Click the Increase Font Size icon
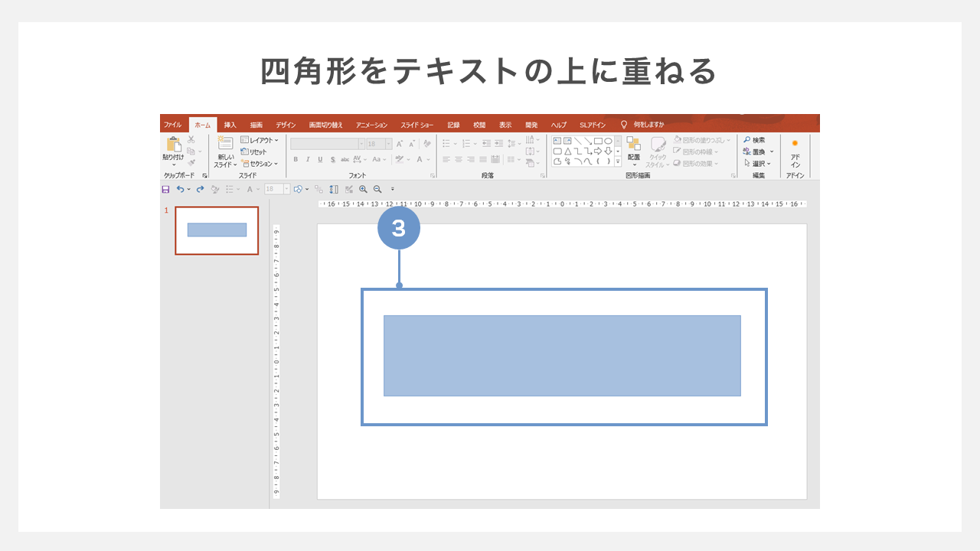Screen dimensions: 980x551 (x=400, y=144)
